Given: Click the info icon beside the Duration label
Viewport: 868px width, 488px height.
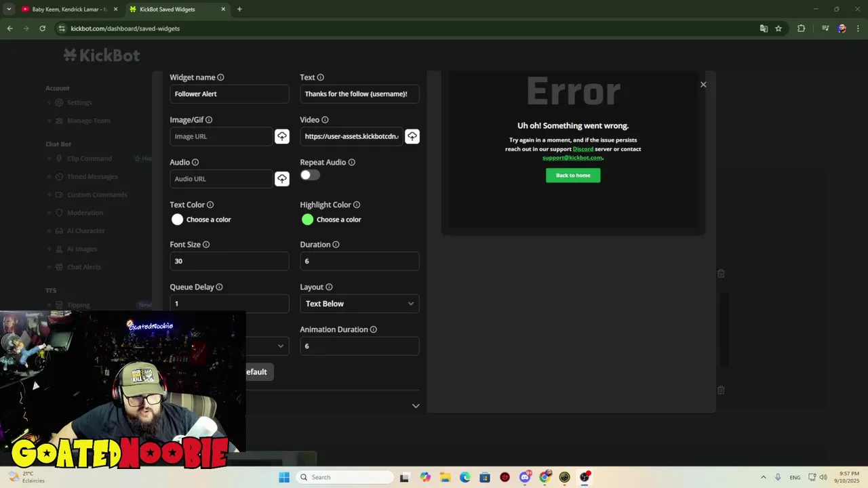Looking at the screenshot, I should [336, 245].
